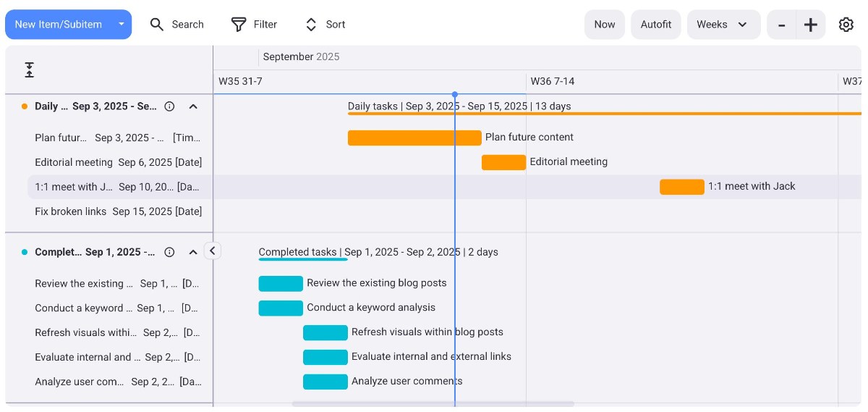The width and height of the screenshot is (868, 412).
Task: Click the horizontal scrollbar at the bottom
Action: pyautogui.click(x=433, y=404)
